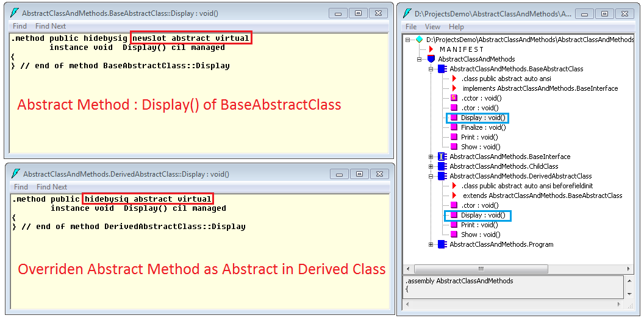Click the BaseInterface interface icon
This screenshot has width=644, height=318.
[442, 157]
